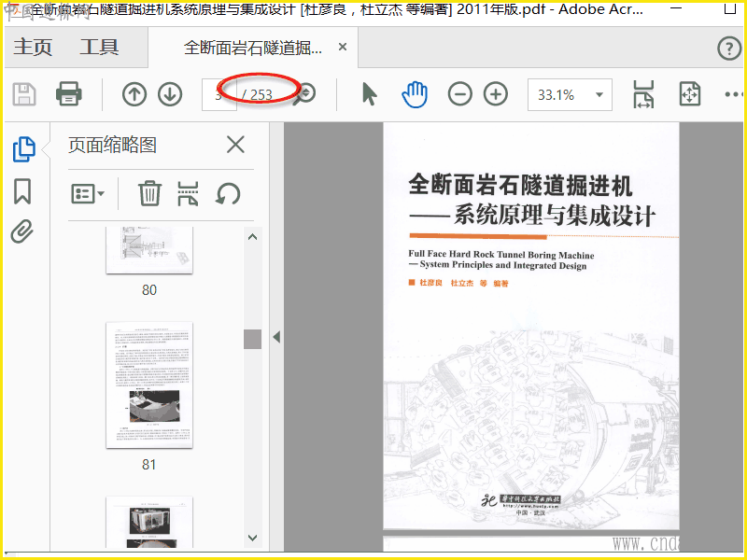This screenshot has width=747, height=560.
Task: Click the page label 80
Action: pyautogui.click(x=149, y=290)
